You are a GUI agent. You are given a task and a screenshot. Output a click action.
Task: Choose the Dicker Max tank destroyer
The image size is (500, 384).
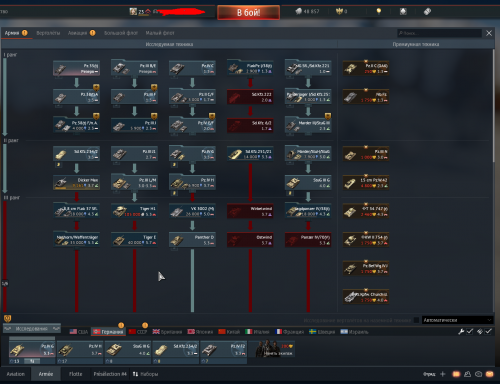point(76,183)
